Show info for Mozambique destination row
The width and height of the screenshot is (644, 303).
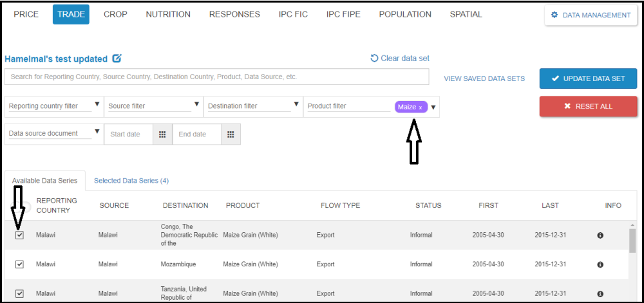[x=600, y=264]
